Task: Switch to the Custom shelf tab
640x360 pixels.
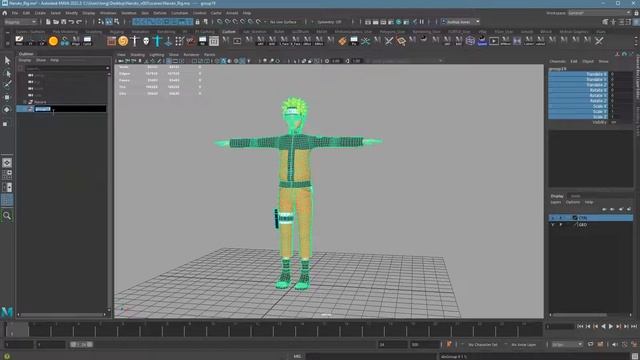Action: pos(229,31)
